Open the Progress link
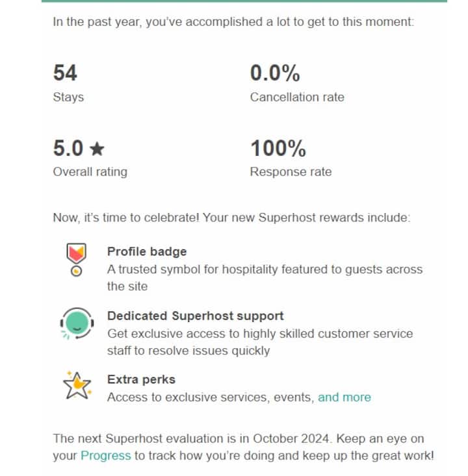Screen dimensions: 468x476 [x=106, y=456]
